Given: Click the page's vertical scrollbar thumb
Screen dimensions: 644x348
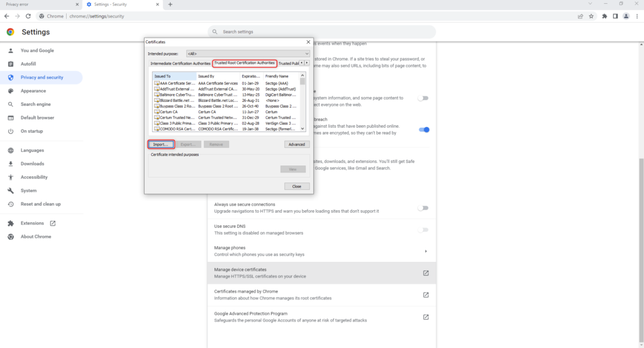Looking at the screenshot, I should click(x=641, y=250).
